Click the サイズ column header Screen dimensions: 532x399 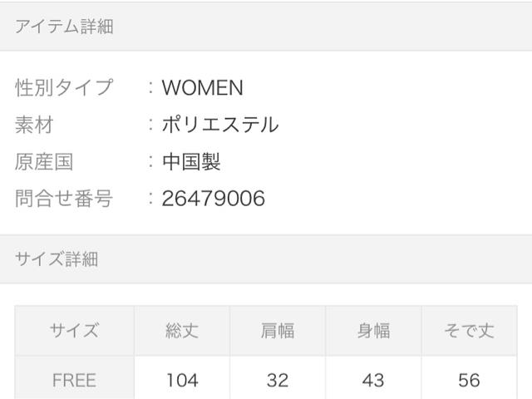pos(74,331)
